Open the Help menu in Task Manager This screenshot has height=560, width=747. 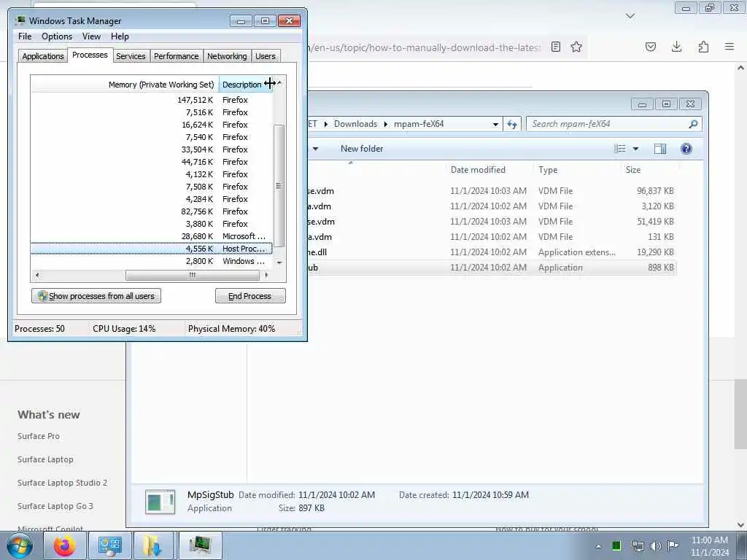tap(120, 36)
